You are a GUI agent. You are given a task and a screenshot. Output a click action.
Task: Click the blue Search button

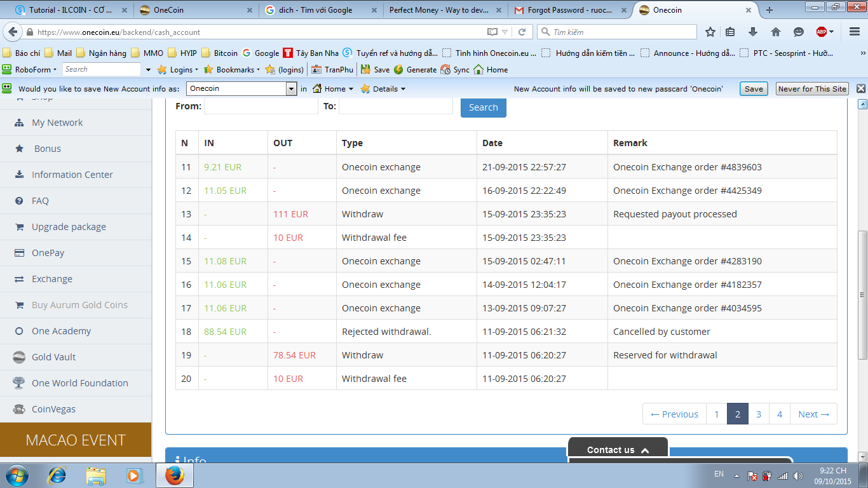point(483,107)
